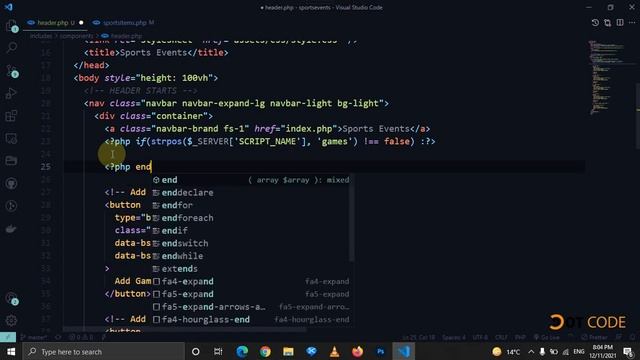Screen dimensions: 640x360
Task: Click the notifications bell in status bar
Action: (x=632, y=337)
